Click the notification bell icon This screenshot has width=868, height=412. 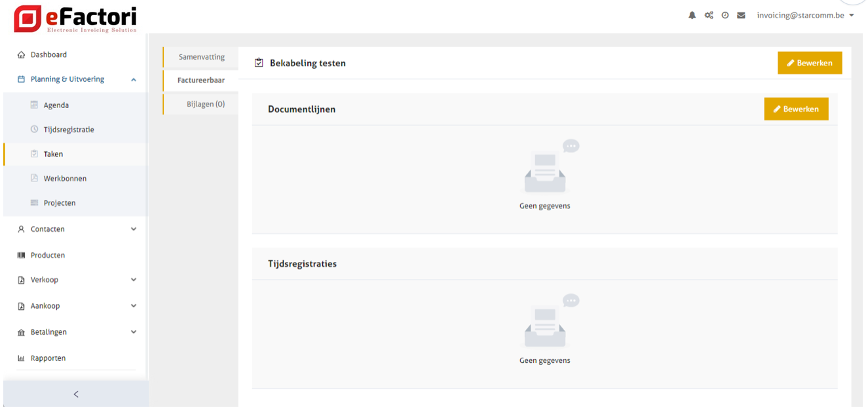(x=692, y=15)
